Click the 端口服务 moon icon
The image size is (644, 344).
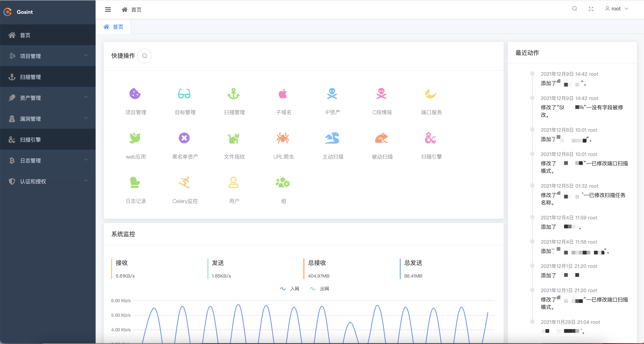pyautogui.click(x=430, y=94)
